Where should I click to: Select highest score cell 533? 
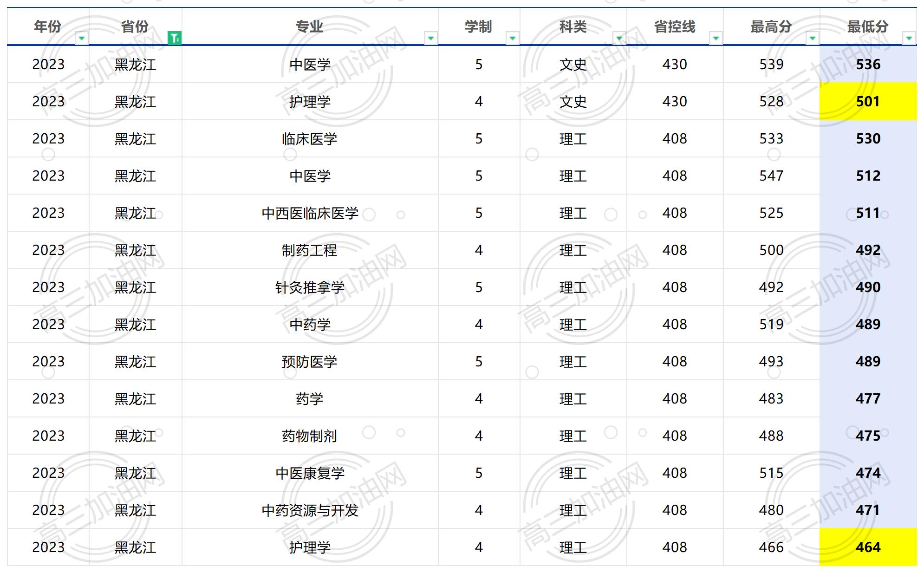(x=772, y=138)
